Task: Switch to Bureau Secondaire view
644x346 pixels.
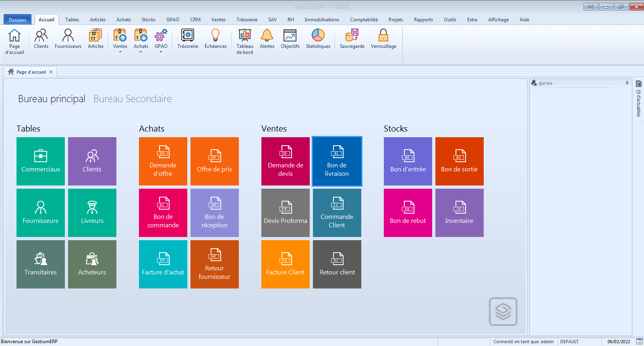Action: pyautogui.click(x=133, y=99)
